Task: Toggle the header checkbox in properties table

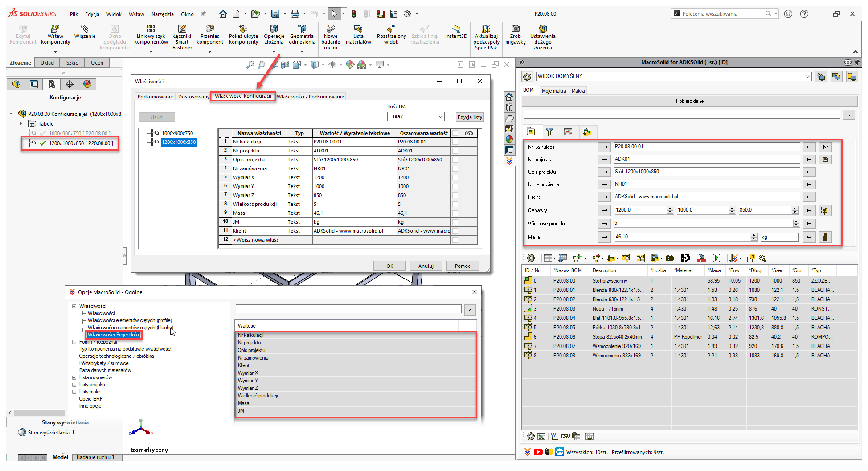Action: (x=455, y=133)
